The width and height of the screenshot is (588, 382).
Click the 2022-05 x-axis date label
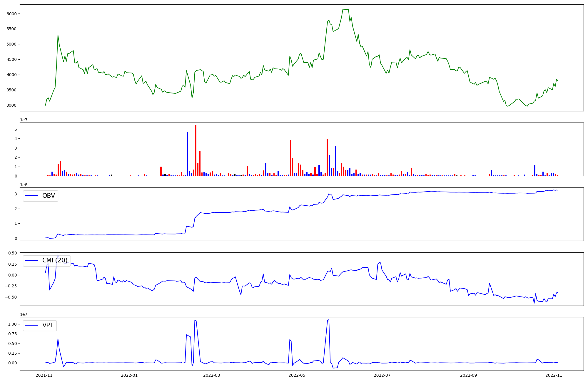coord(297,375)
